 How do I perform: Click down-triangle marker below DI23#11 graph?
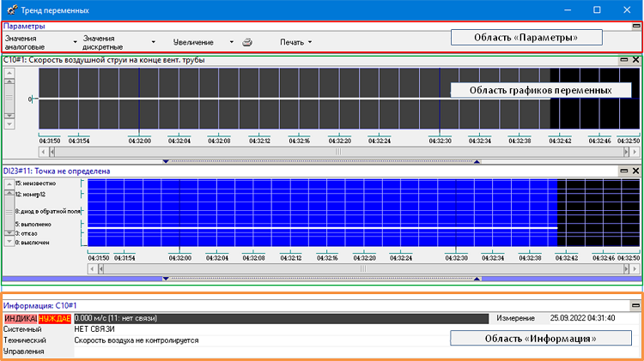166,279
